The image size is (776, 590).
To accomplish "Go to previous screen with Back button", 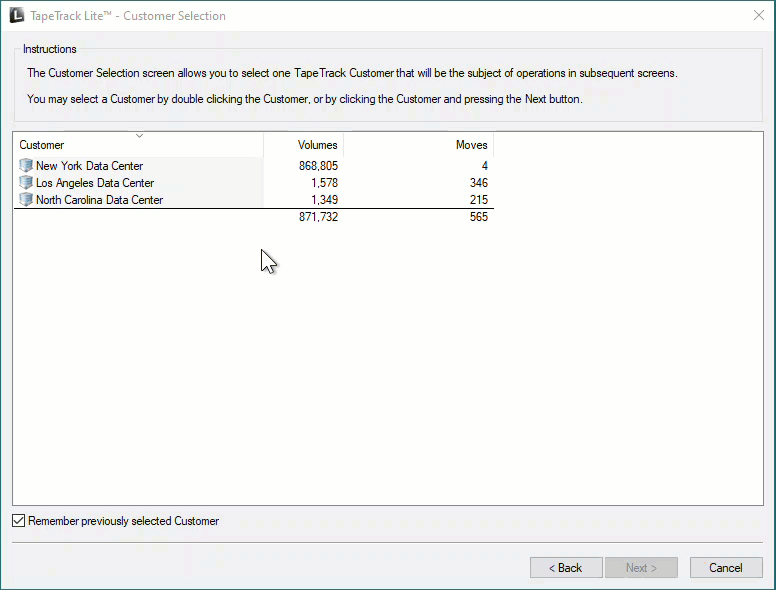I will 566,568.
